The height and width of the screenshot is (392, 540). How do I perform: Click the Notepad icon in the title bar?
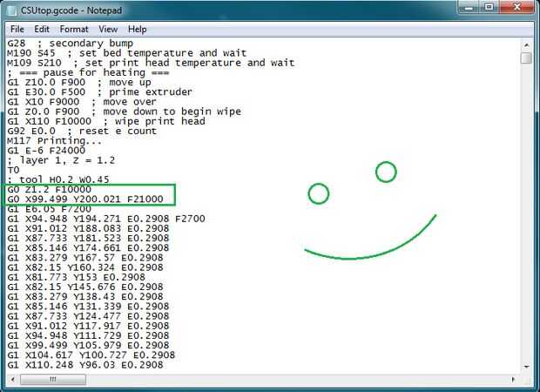pyautogui.click(x=12, y=10)
